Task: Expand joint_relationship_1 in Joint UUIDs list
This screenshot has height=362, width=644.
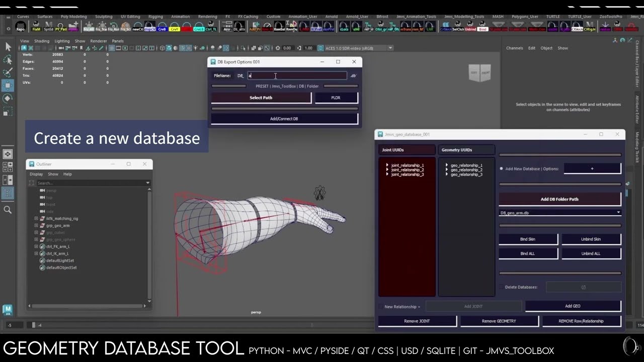Action: pyautogui.click(x=387, y=165)
